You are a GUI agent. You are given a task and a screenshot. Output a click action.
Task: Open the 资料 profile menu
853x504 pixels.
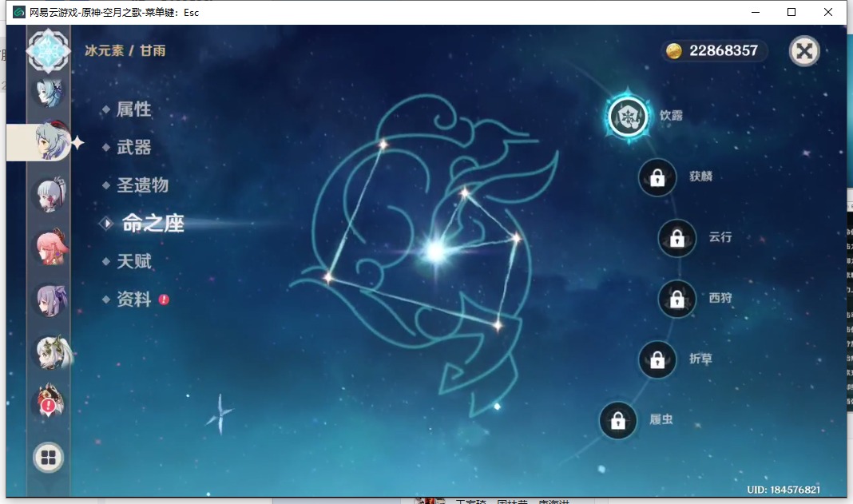[x=134, y=299]
